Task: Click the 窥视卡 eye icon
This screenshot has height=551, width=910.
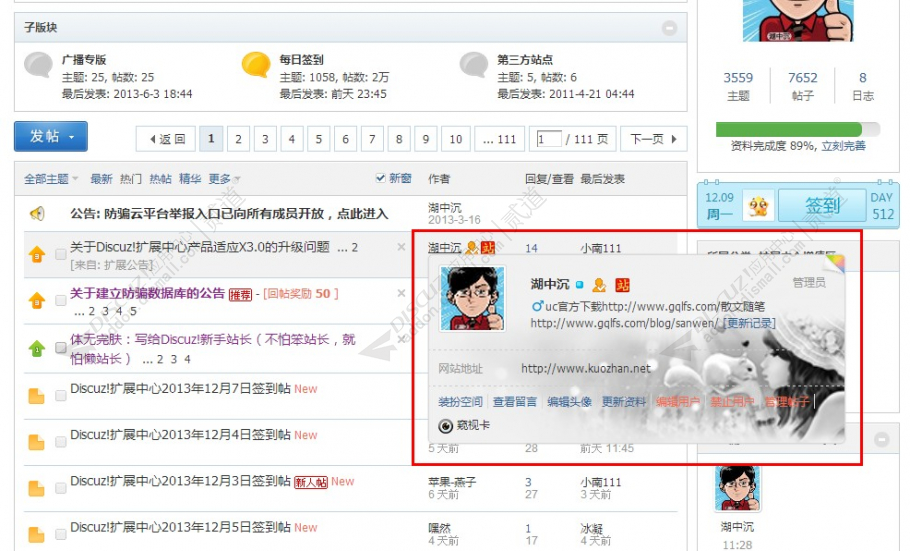Action: click(446, 426)
